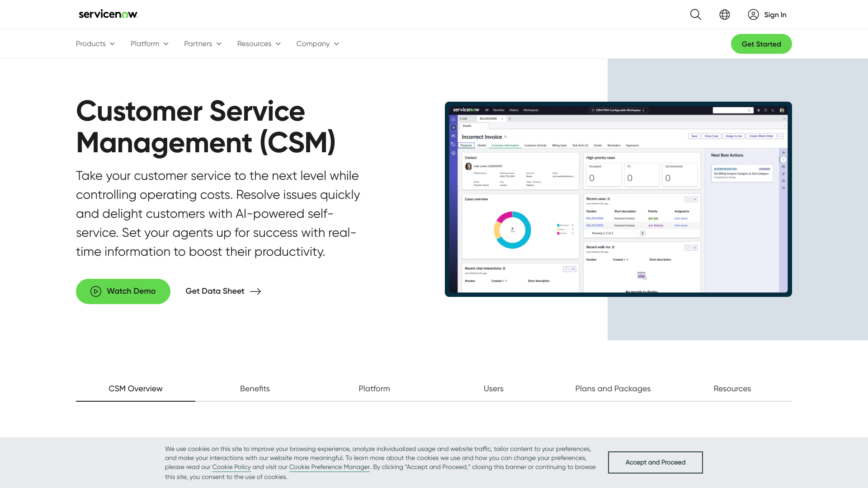868x488 pixels.
Task: Click the Incorrect Invoice title in screenshot
Action: [x=482, y=137]
